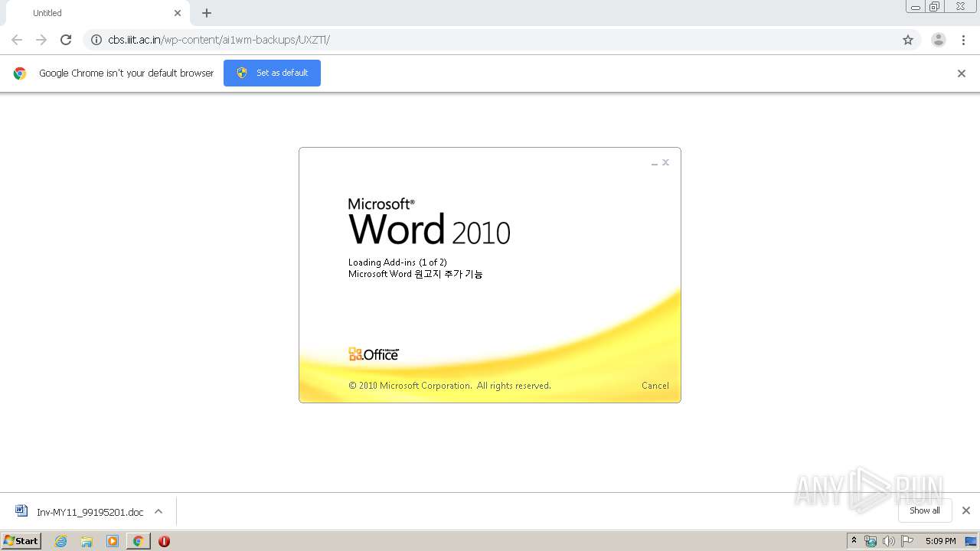Image resolution: width=980 pixels, height=551 pixels.
Task: Cancel the Word 2010 loading splash
Action: (655, 386)
